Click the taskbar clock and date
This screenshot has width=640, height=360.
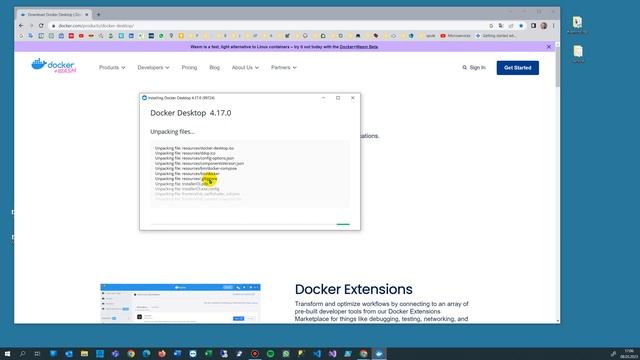point(629,354)
